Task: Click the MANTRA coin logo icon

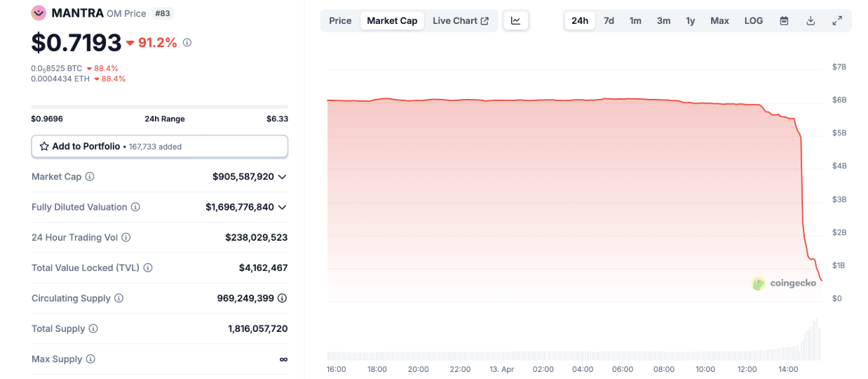Action: coord(39,13)
